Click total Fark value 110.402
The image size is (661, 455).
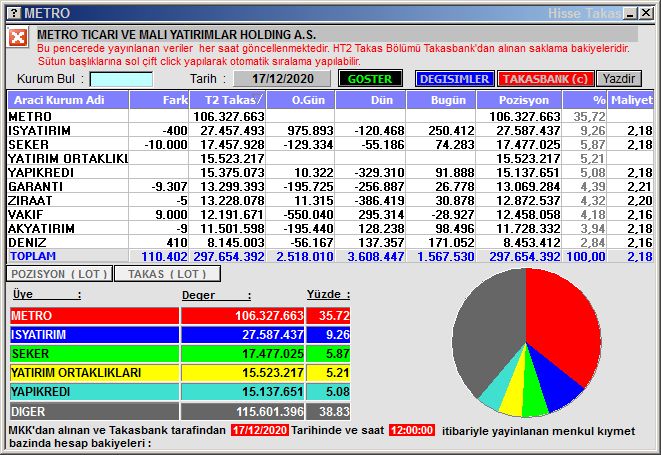coord(164,256)
